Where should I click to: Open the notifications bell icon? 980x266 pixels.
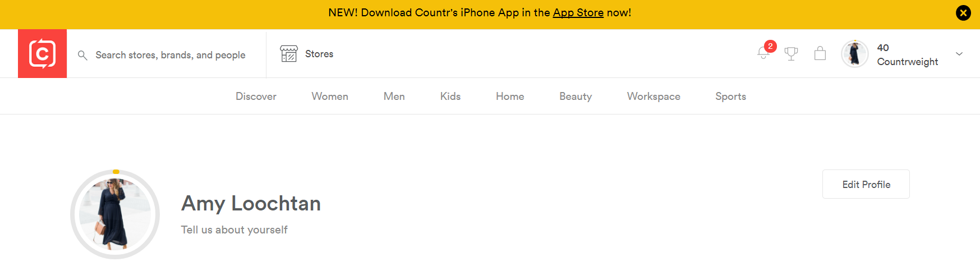pyautogui.click(x=763, y=53)
